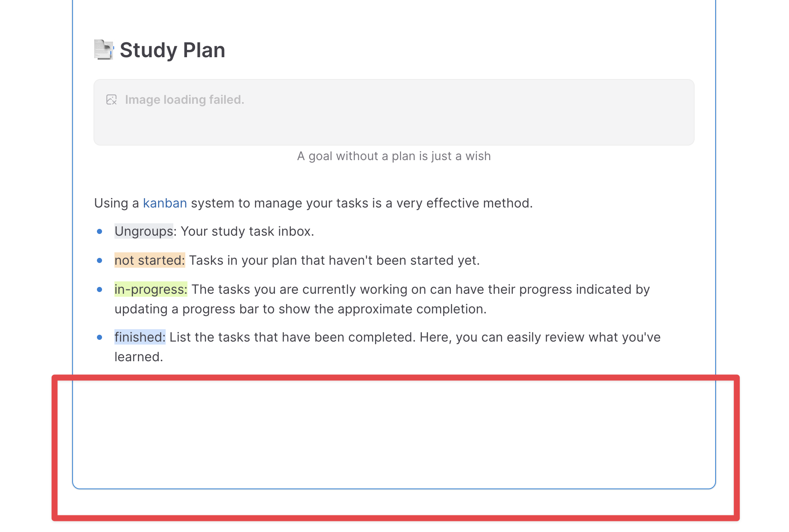Click the bullet before Ungroups

(x=99, y=231)
